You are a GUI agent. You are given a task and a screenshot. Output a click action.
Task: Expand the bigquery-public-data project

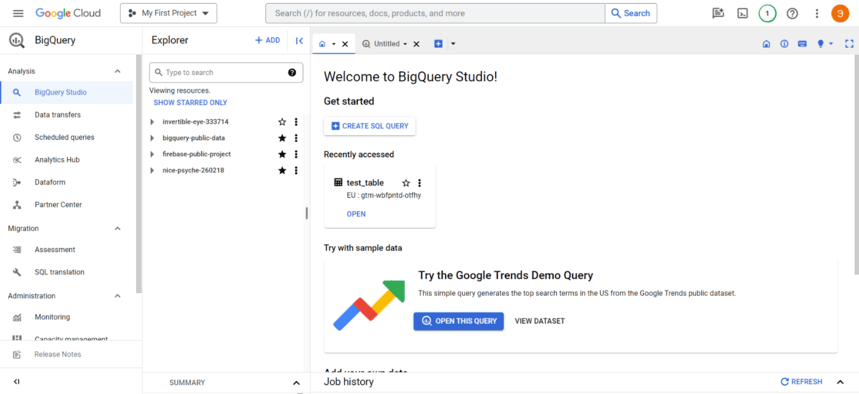152,138
